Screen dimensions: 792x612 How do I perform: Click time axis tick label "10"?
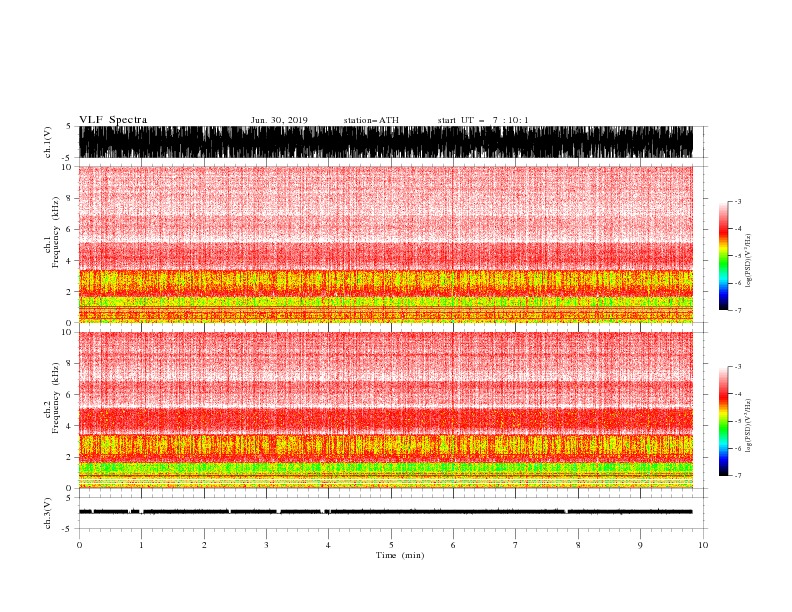pyautogui.click(x=703, y=545)
